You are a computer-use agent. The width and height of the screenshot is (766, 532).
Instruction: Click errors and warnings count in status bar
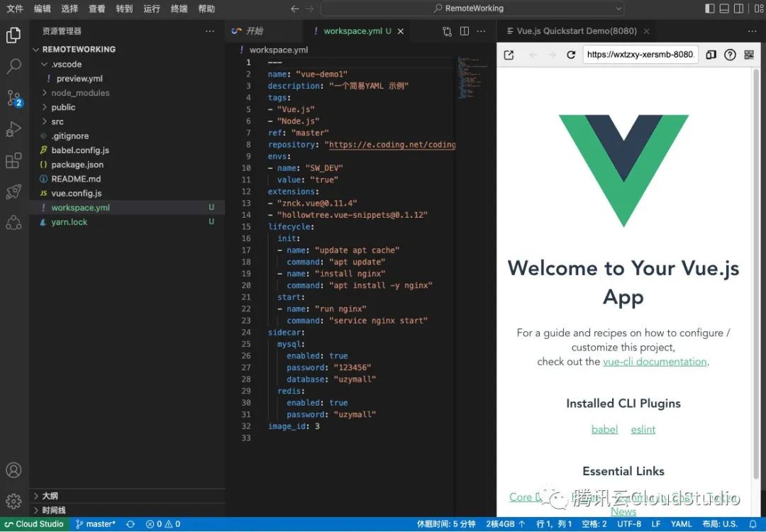point(163,524)
